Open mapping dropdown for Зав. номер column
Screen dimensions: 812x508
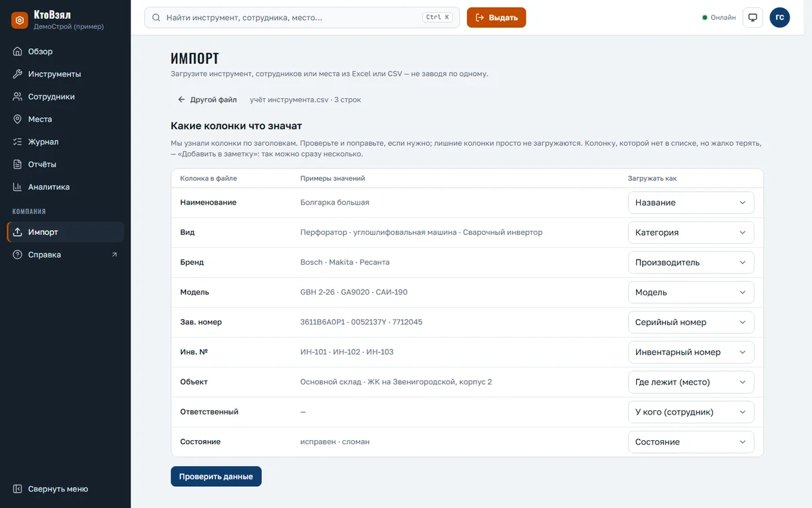(x=691, y=322)
